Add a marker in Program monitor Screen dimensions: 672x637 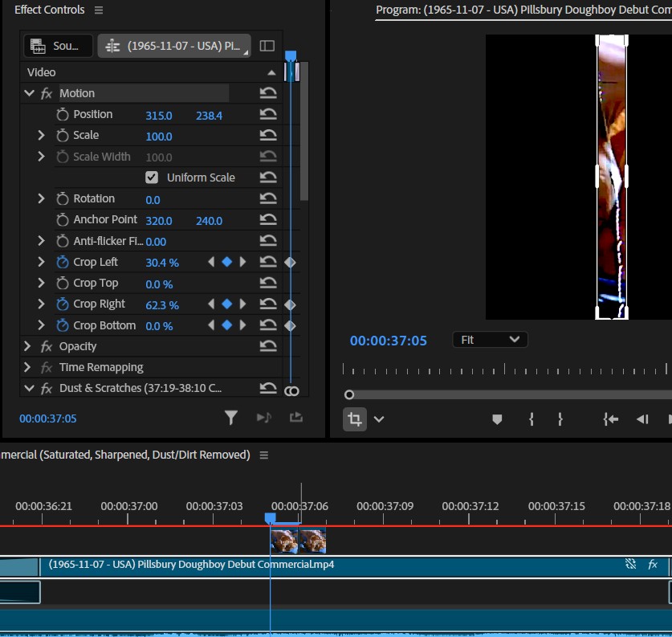pyautogui.click(x=497, y=419)
